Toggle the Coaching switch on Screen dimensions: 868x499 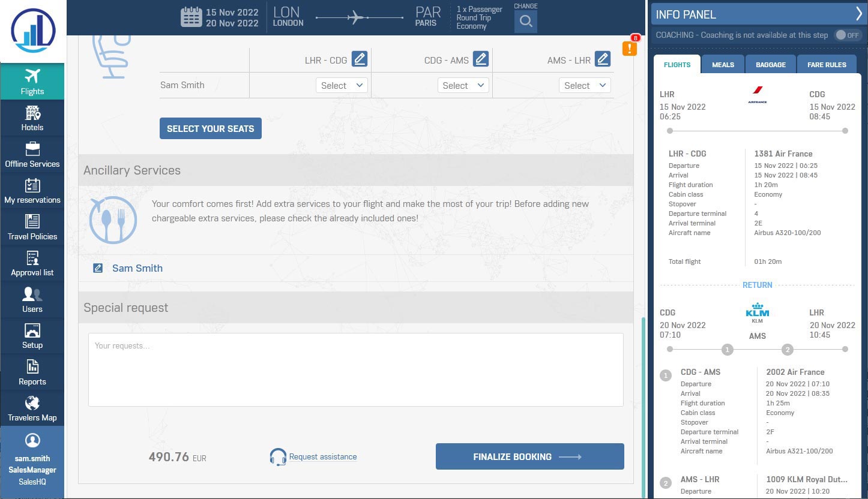pos(848,35)
